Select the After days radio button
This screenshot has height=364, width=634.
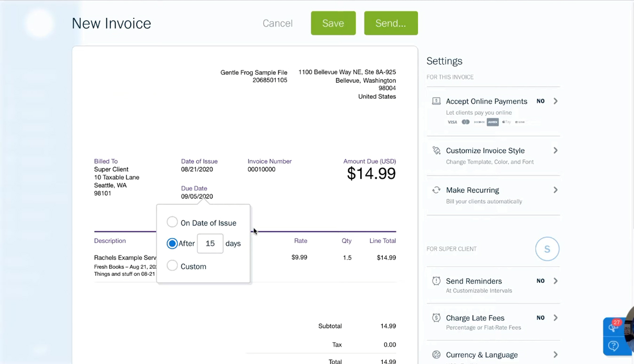[x=172, y=243]
